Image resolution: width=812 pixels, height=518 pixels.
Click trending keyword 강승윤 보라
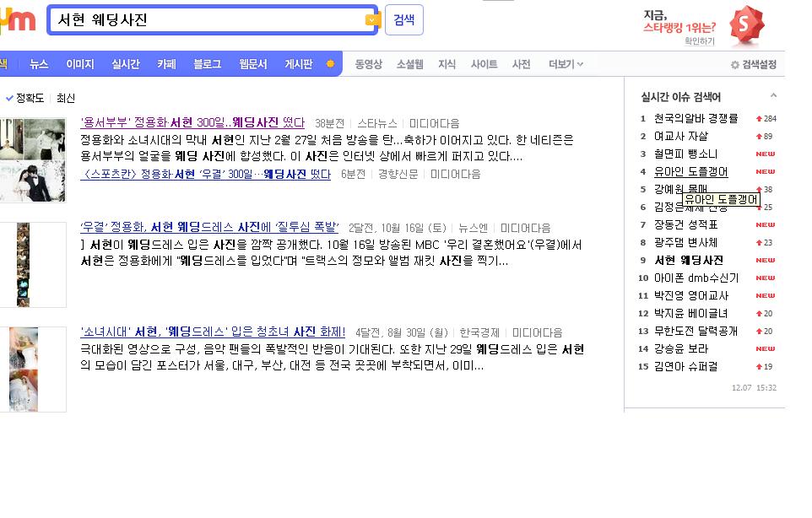(681, 348)
